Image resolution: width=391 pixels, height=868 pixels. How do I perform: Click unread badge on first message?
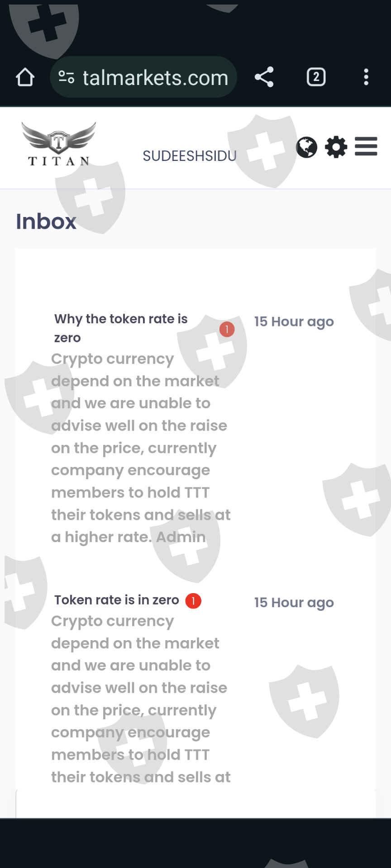point(227,329)
